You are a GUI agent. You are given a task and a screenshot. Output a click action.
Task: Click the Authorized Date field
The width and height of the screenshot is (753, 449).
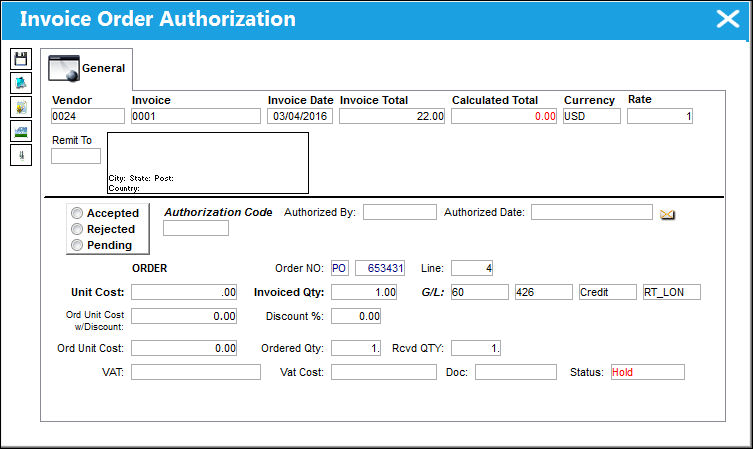coord(592,212)
